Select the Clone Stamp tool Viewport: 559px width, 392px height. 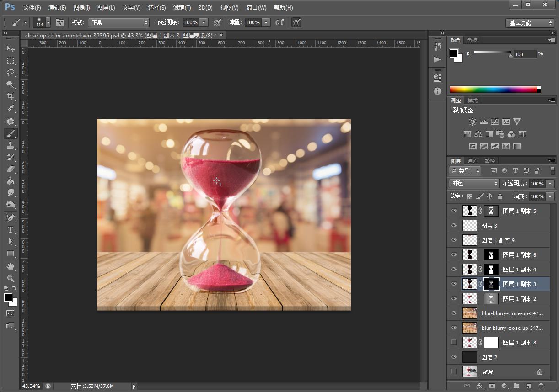(x=10, y=145)
